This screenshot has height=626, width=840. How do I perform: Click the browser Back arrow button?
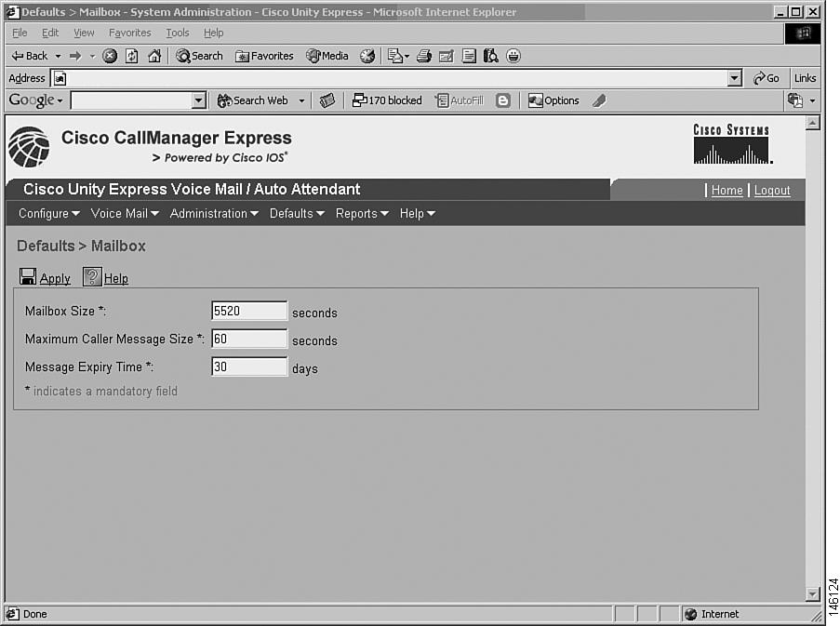[30, 56]
